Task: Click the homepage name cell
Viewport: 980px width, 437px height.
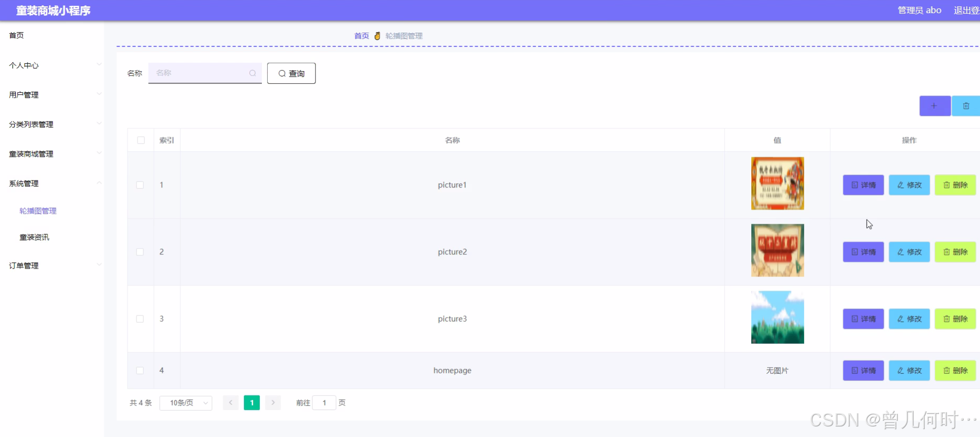Action: 452,370
